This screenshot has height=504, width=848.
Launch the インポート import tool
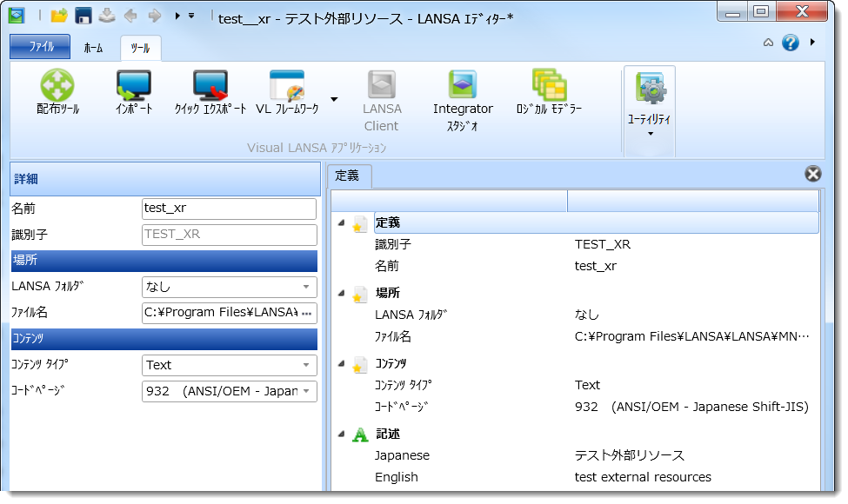tap(134, 92)
